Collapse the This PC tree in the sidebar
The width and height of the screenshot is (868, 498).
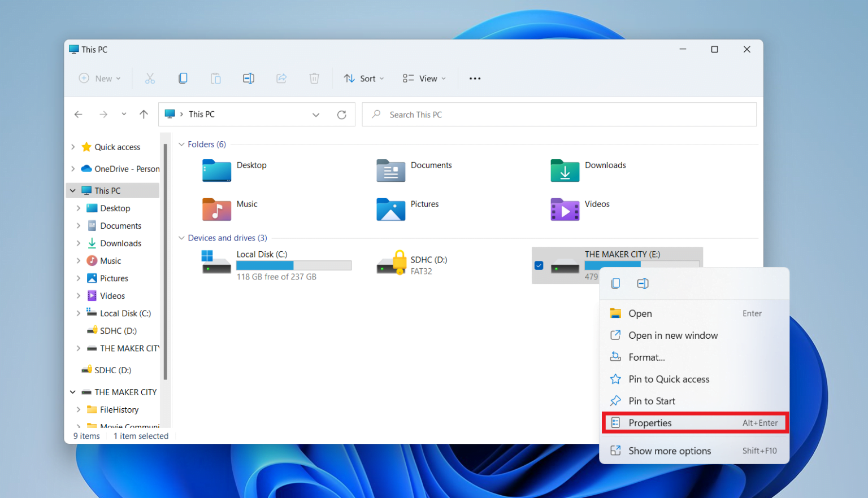coord(72,190)
